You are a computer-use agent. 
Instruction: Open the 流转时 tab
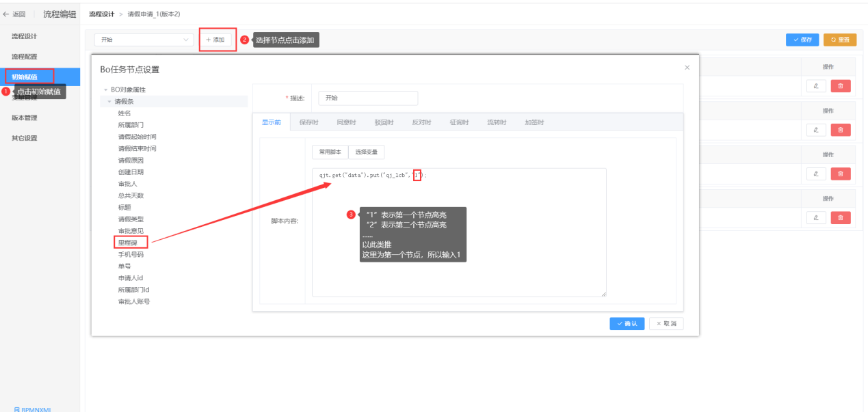tap(496, 122)
